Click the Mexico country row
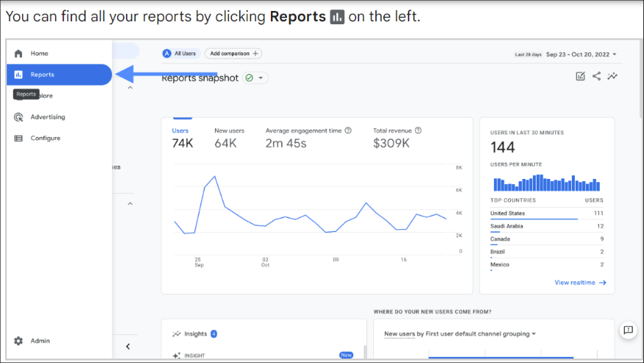644x363 pixels. click(x=547, y=265)
